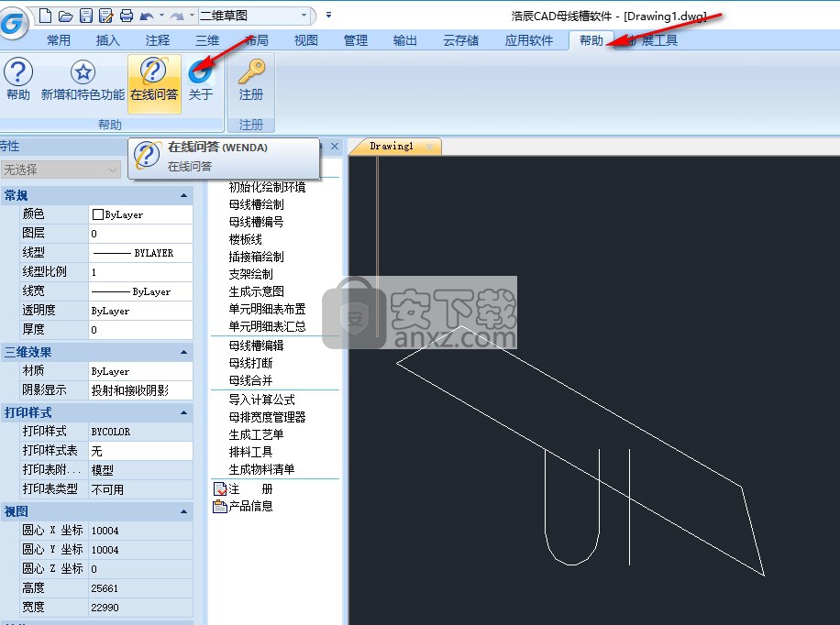Switch to the 管理 ribbon tab
The height and width of the screenshot is (625, 840).
click(x=355, y=40)
